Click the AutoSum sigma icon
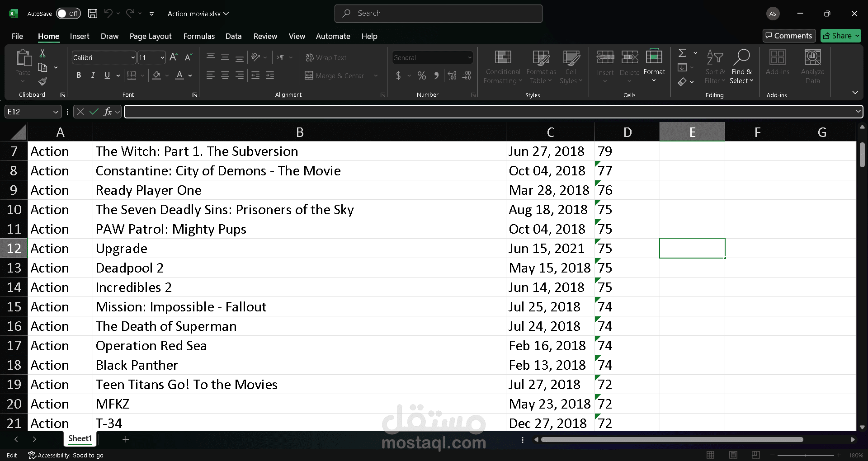868x461 pixels. 682,53
